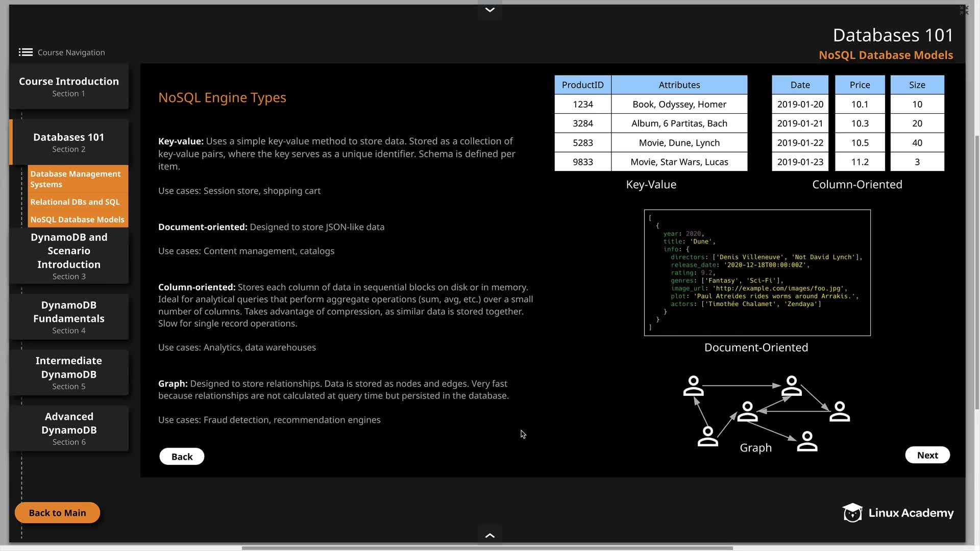
Task: Click the Next button
Action: (x=927, y=455)
